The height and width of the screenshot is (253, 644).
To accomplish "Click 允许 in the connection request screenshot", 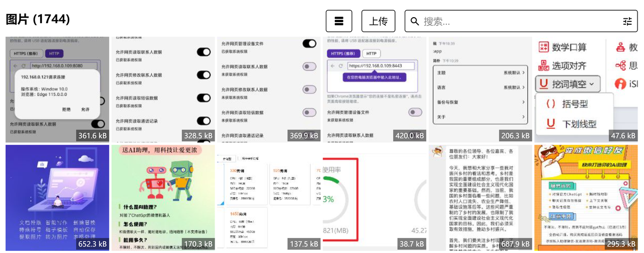I will point(85,109).
